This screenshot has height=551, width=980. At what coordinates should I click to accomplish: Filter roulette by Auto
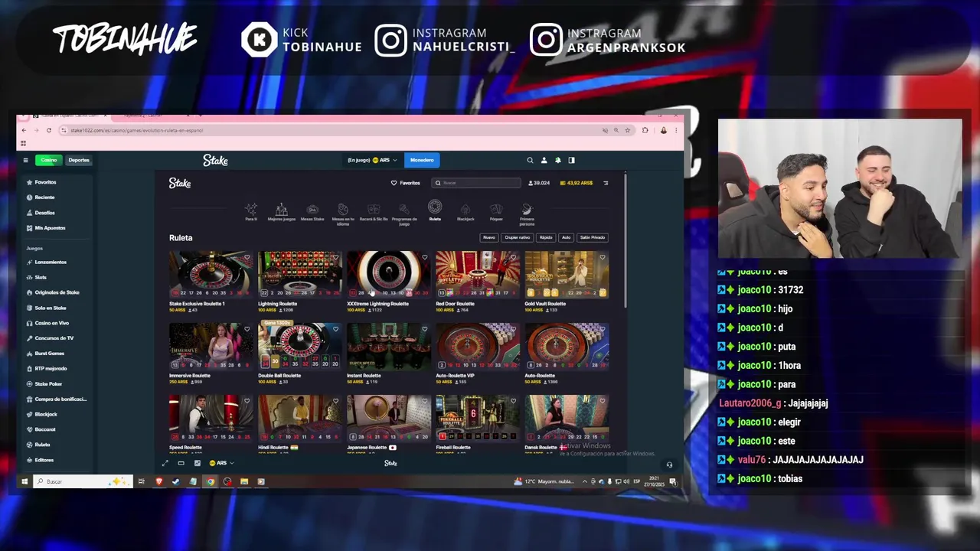click(x=566, y=237)
